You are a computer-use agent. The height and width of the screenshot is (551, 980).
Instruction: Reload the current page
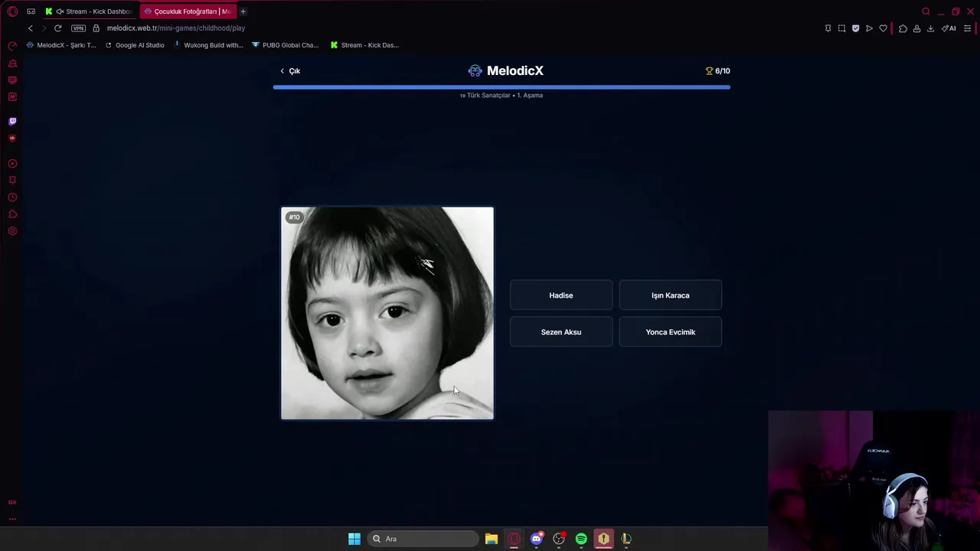click(57, 28)
